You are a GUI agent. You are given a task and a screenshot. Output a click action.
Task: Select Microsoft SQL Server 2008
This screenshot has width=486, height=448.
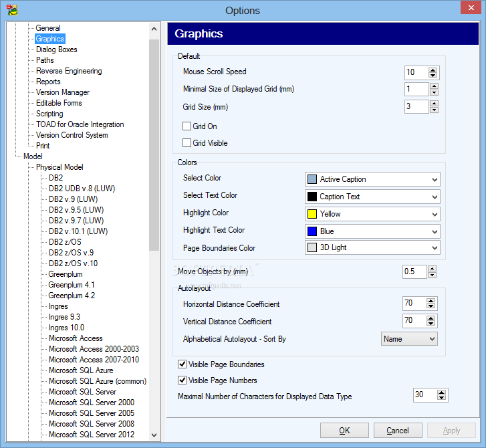(92, 424)
